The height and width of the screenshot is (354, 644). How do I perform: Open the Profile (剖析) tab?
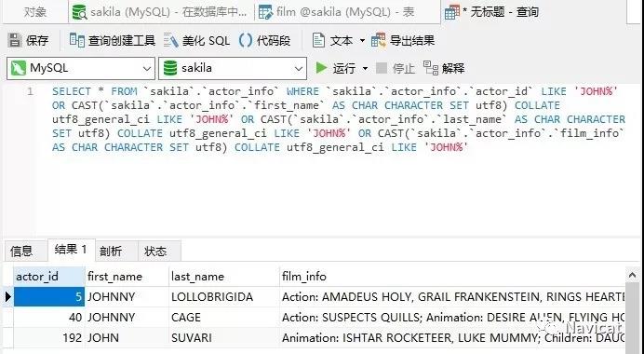[x=111, y=251]
